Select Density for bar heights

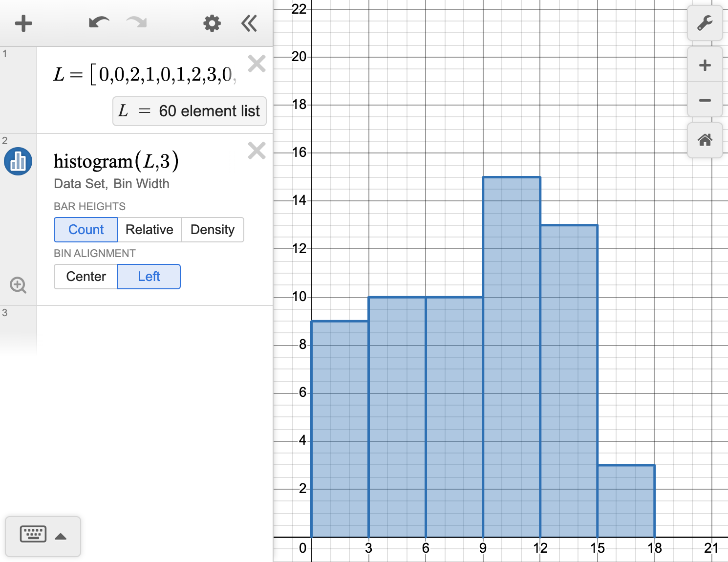213,230
